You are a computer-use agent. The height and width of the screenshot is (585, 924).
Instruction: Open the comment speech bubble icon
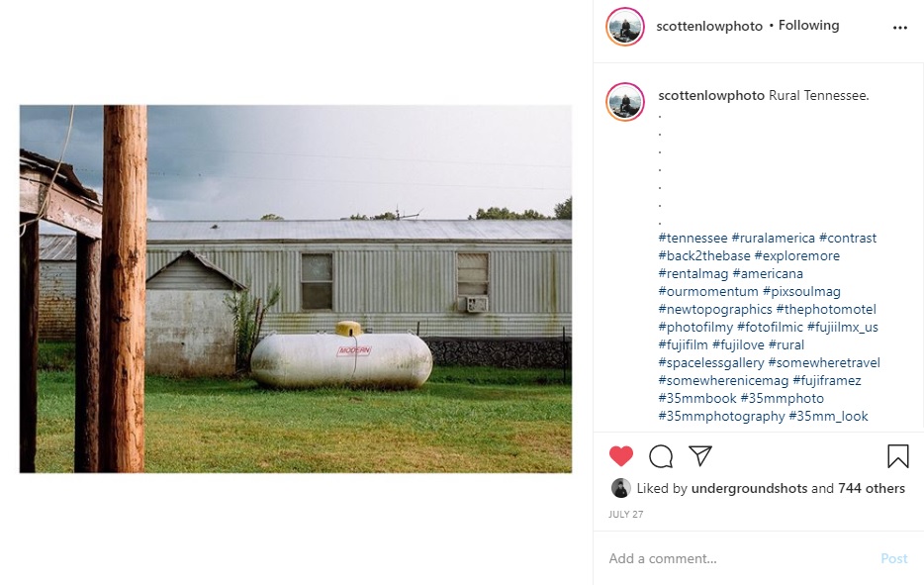click(661, 456)
